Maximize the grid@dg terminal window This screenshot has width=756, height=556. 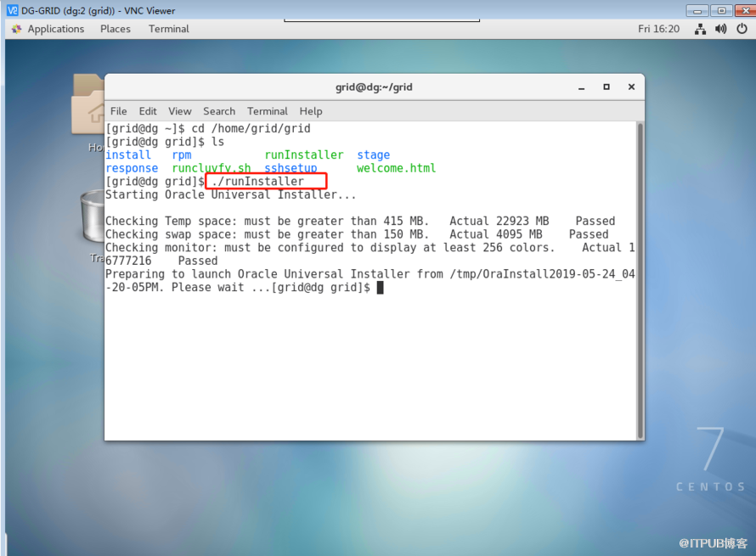(606, 87)
